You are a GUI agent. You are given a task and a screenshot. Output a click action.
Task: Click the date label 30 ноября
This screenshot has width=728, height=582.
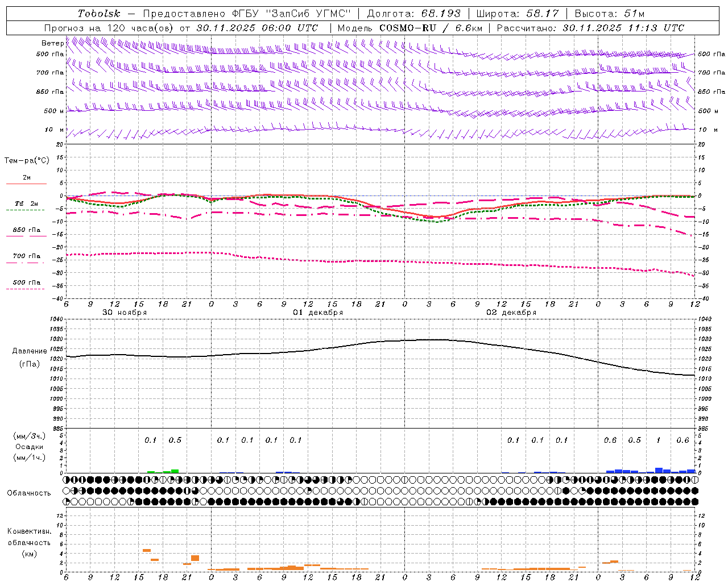point(125,313)
